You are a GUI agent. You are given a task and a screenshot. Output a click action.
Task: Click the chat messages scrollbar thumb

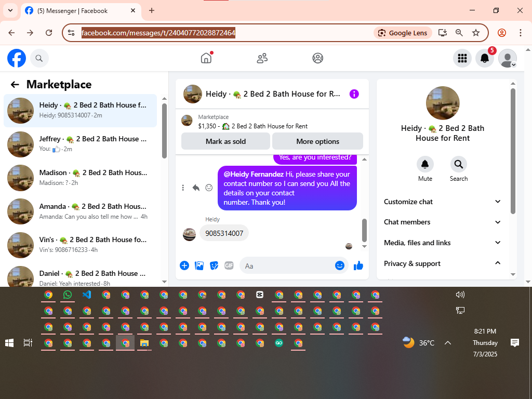point(364,230)
